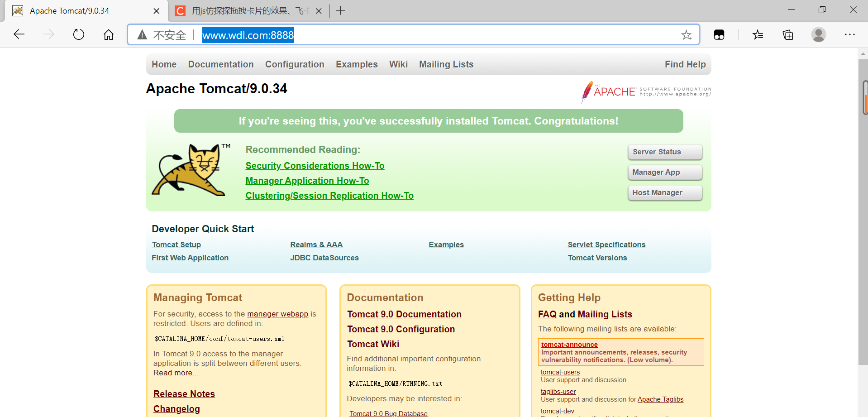
Task: Open taglibs-user mailing list link
Action: click(558, 392)
